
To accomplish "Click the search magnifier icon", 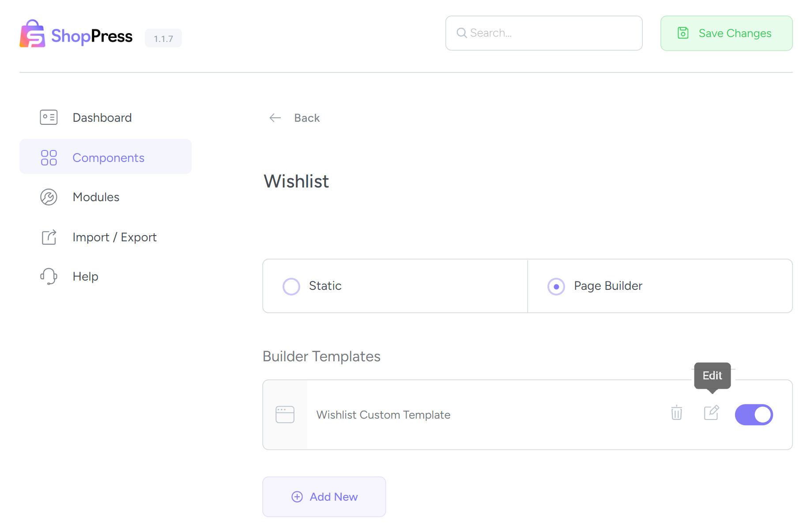I will [462, 33].
